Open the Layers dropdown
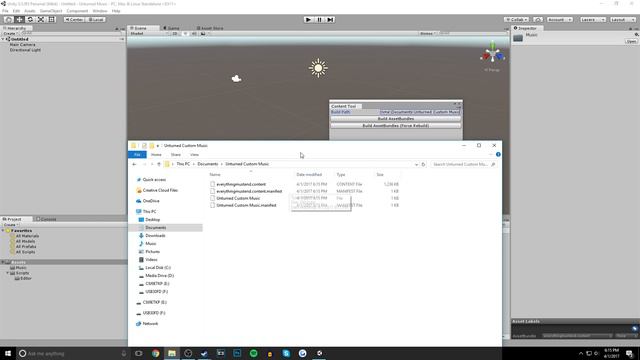 [593, 20]
